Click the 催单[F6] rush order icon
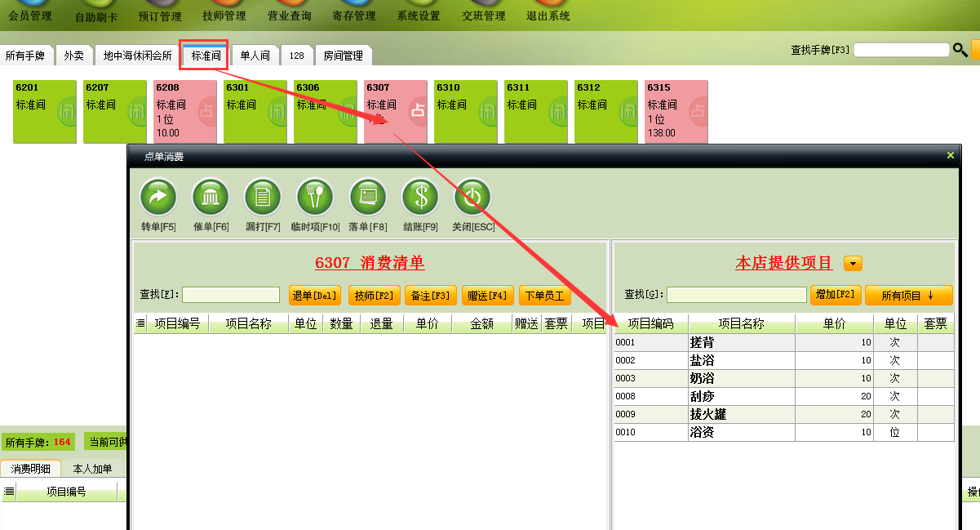The height and width of the screenshot is (530, 980). point(211,198)
